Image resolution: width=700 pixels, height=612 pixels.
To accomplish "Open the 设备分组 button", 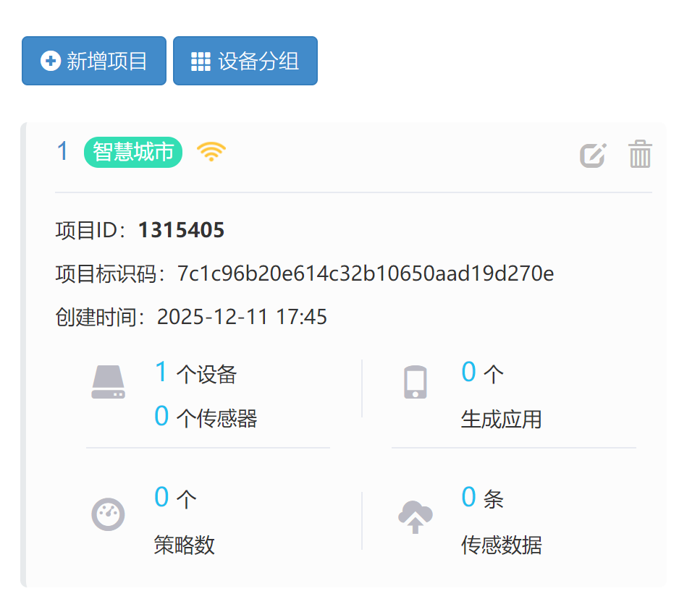I will (245, 61).
